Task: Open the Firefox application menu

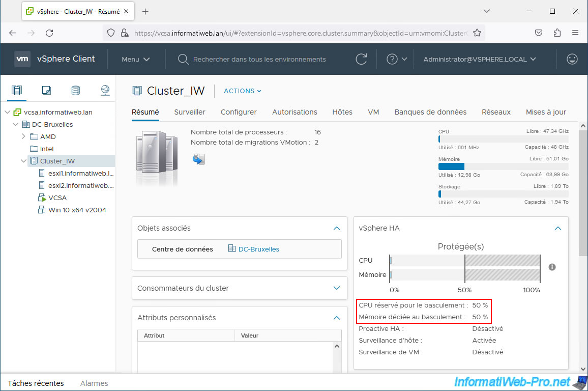Action: [x=575, y=33]
